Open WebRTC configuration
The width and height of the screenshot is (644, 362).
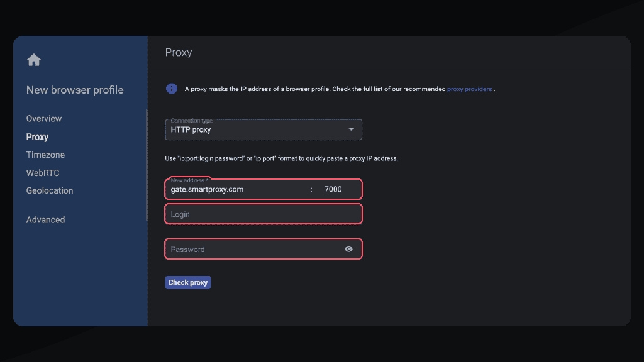pos(42,172)
